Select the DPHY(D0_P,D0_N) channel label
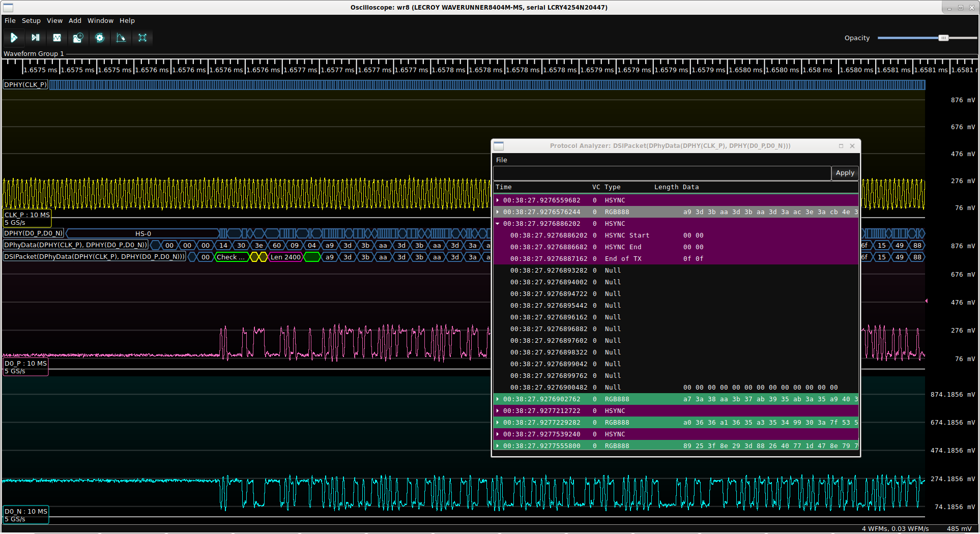The width and height of the screenshot is (980, 534). pyautogui.click(x=34, y=233)
